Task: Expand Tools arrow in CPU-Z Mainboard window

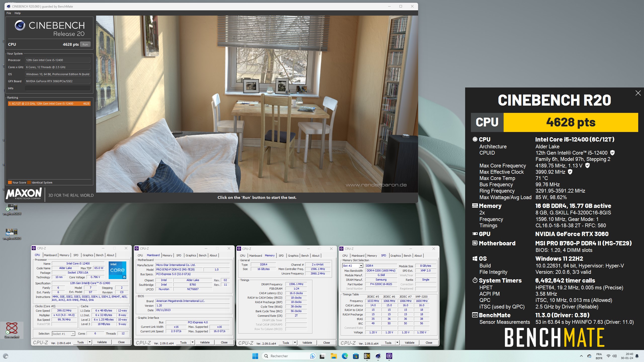Action: pyautogui.click(x=192, y=342)
